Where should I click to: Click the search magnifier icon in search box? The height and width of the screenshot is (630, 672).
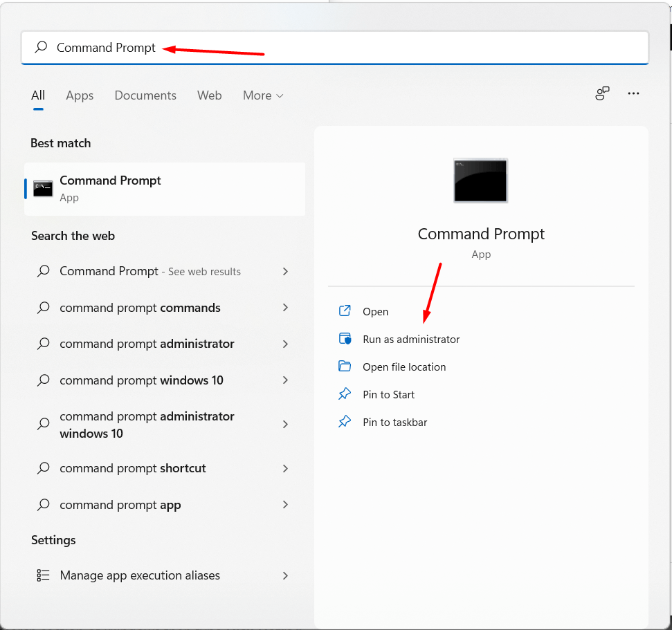click(42, 47)
